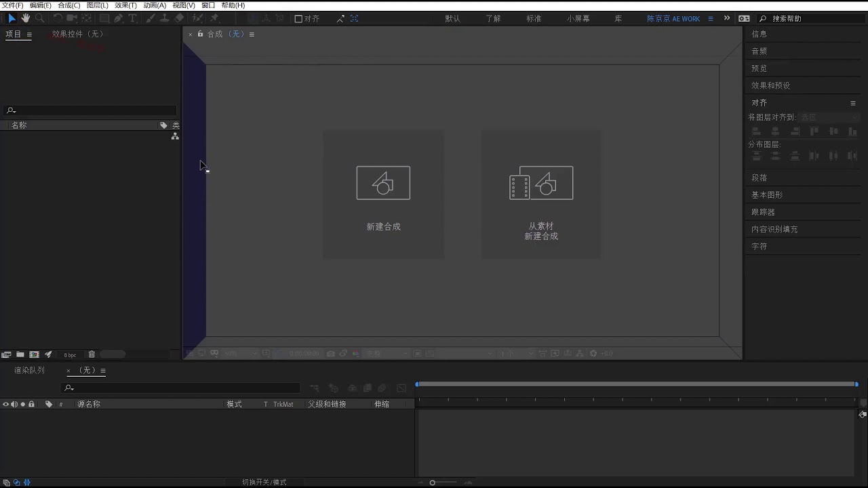Create a new folder in Project panel
Image resolution: width=868 pixels, height=488 pixels.
coord(20,354)
